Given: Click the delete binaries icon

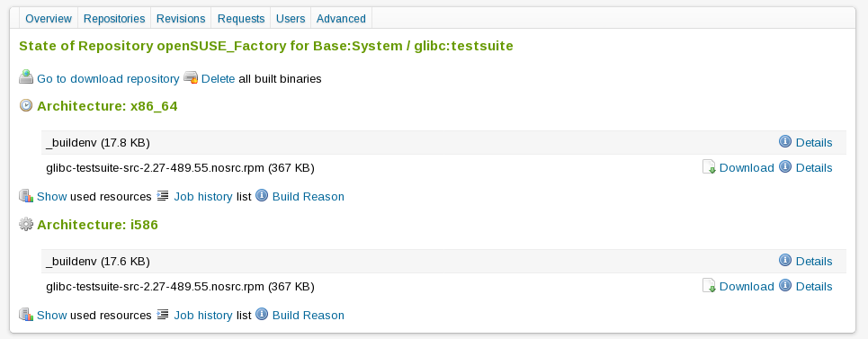Looking at the screenshot, I should coord(191,77).
